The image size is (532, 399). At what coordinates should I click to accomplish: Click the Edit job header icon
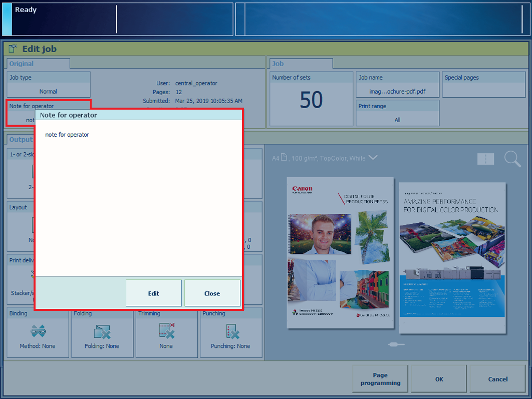[14, 49]
